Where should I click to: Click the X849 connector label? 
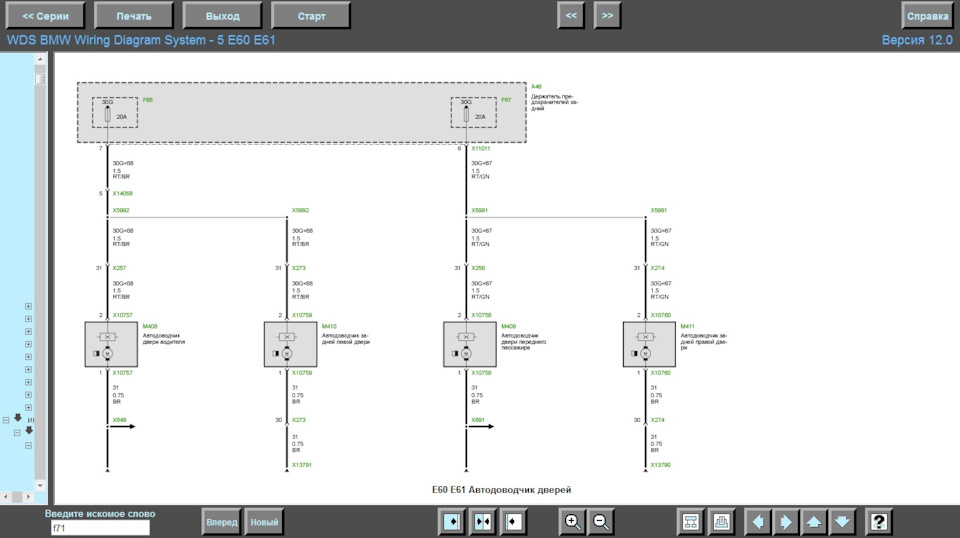pos(119,420)
